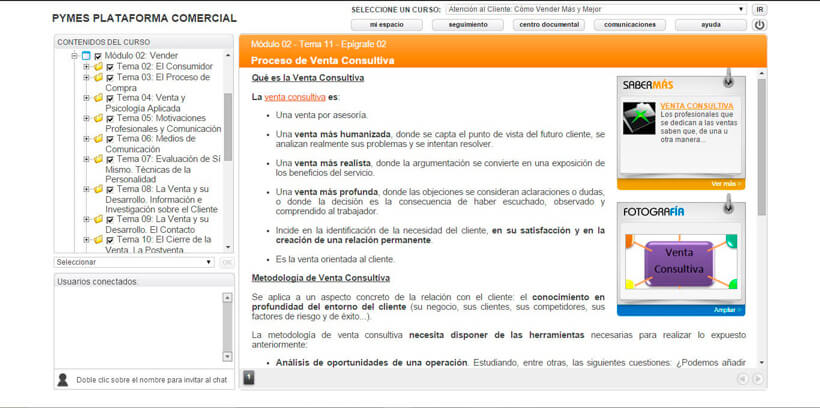
Task: Expand Tema 05: Motivaciones Profesionales
Action: pos(86,118)
